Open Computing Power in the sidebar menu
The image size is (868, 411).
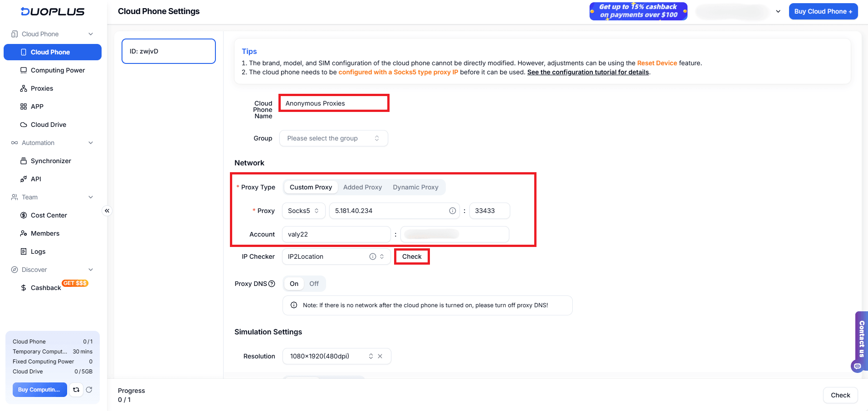coord(58,70)
